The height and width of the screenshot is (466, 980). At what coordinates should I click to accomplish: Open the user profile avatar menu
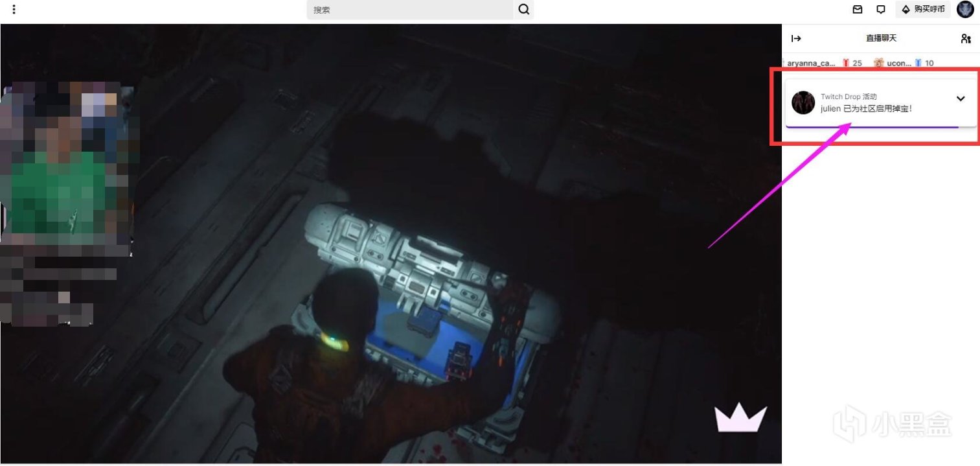[x=965, y=10]
